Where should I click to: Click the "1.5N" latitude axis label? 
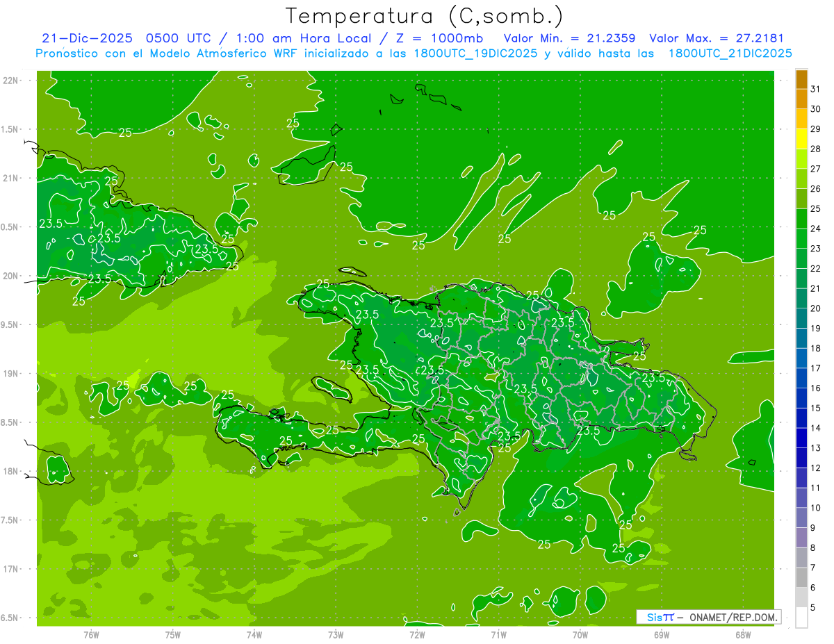[11, 129]
